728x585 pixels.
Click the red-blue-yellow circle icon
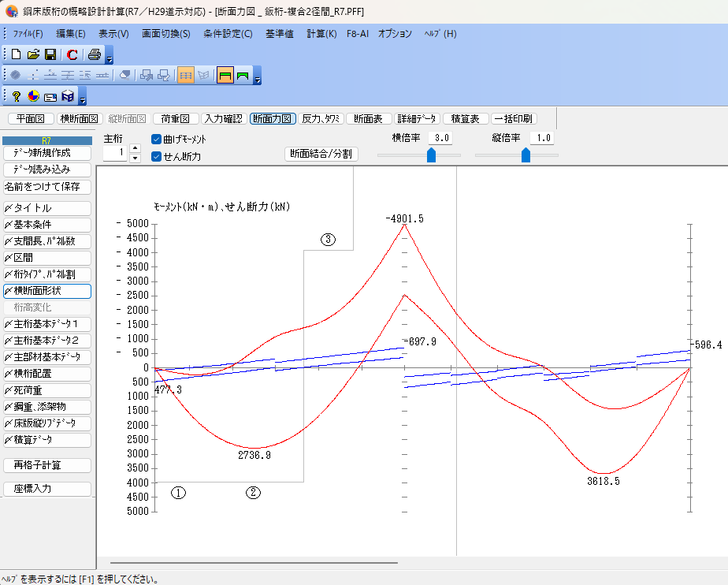(x=33, y=96)
